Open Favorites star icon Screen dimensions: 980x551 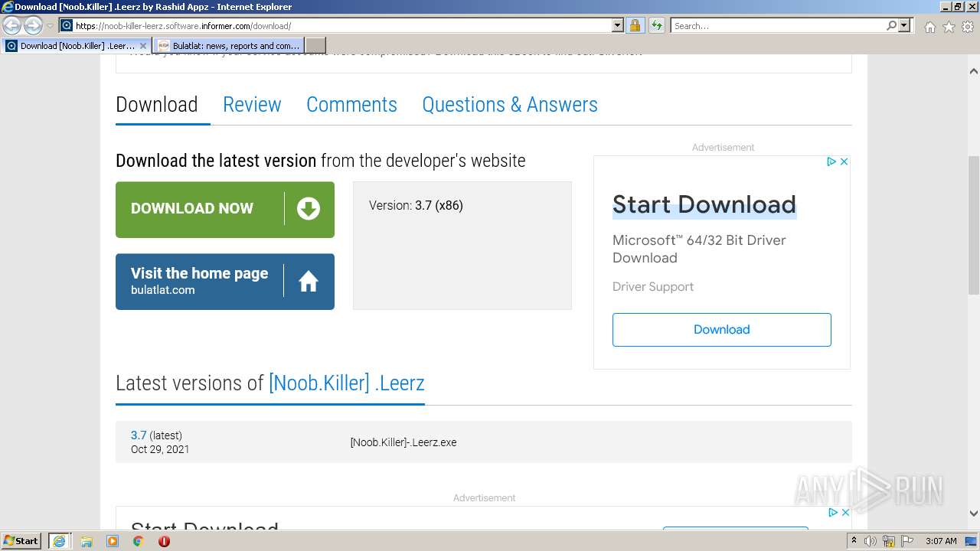click(x=949, y=27)
